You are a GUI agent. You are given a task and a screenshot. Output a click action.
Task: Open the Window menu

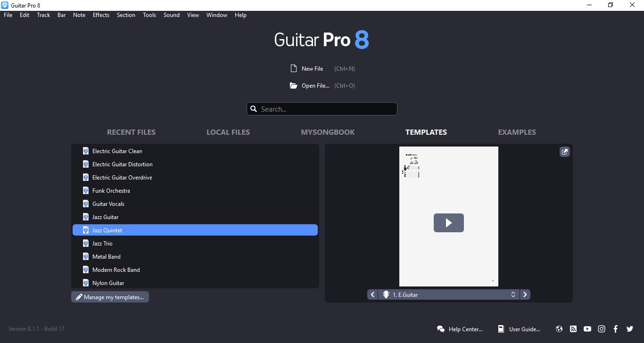point(217,15)
